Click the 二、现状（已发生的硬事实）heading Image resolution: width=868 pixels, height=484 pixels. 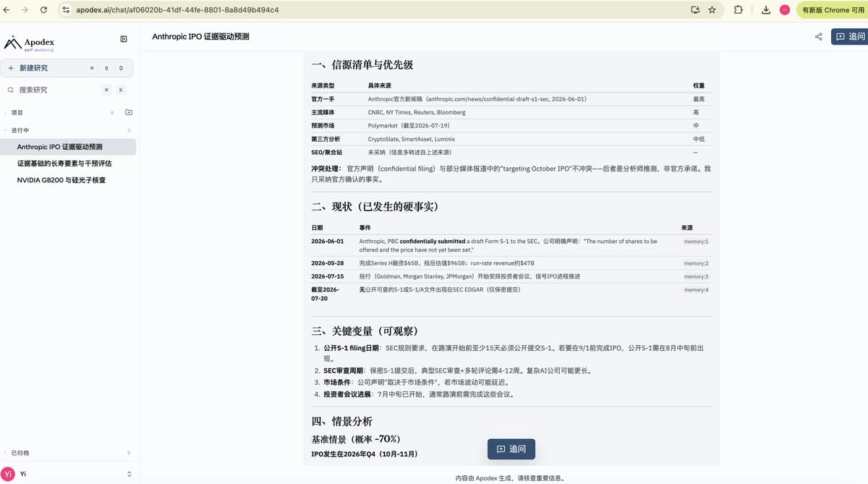tap(375, 206)
